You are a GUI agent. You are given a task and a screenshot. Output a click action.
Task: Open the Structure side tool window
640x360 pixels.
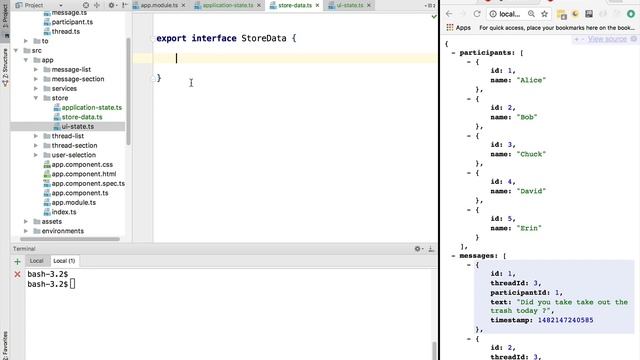[x=5, y=67]
